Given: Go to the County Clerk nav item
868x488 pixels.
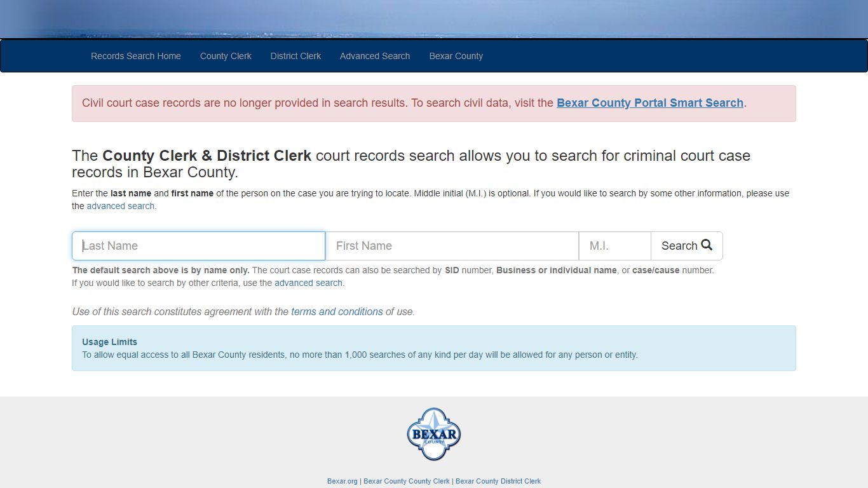Looking at the screenshot, I should (226, 56).
